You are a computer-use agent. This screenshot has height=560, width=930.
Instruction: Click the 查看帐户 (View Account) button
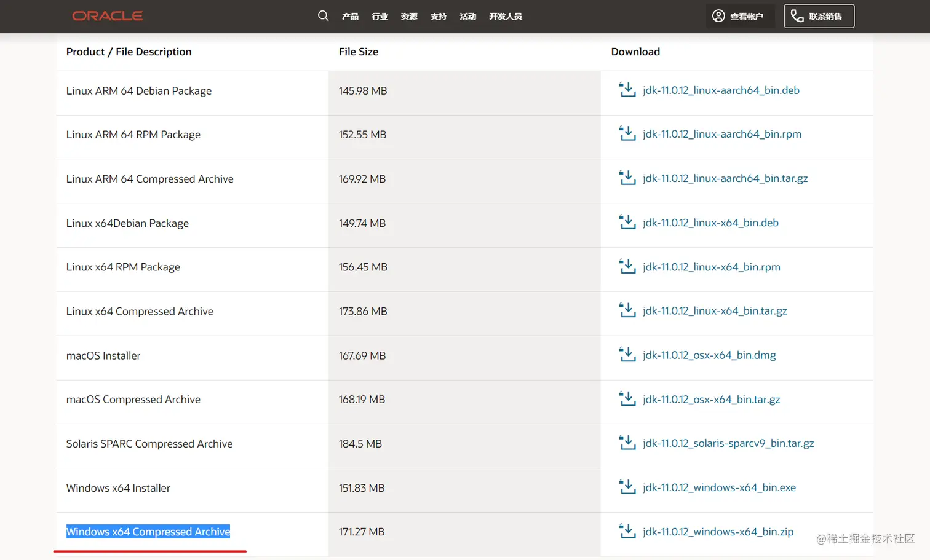click(x=737, y=17)
